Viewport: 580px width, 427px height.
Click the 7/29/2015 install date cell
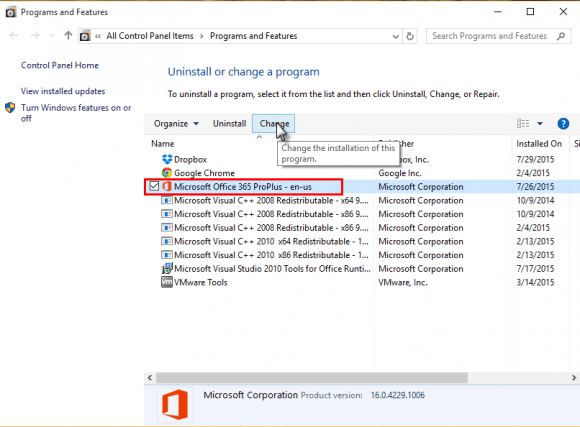click(535, 159)
